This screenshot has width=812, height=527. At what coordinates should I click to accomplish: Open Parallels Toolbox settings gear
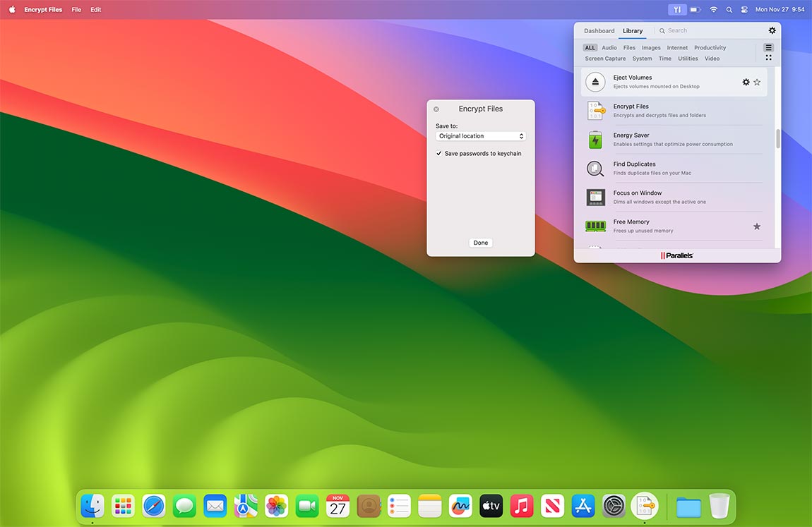click(x=772, y=30)
